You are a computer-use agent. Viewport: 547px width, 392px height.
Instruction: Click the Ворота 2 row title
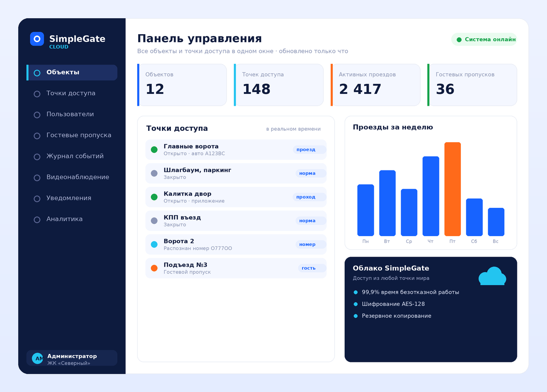[179, 241]
